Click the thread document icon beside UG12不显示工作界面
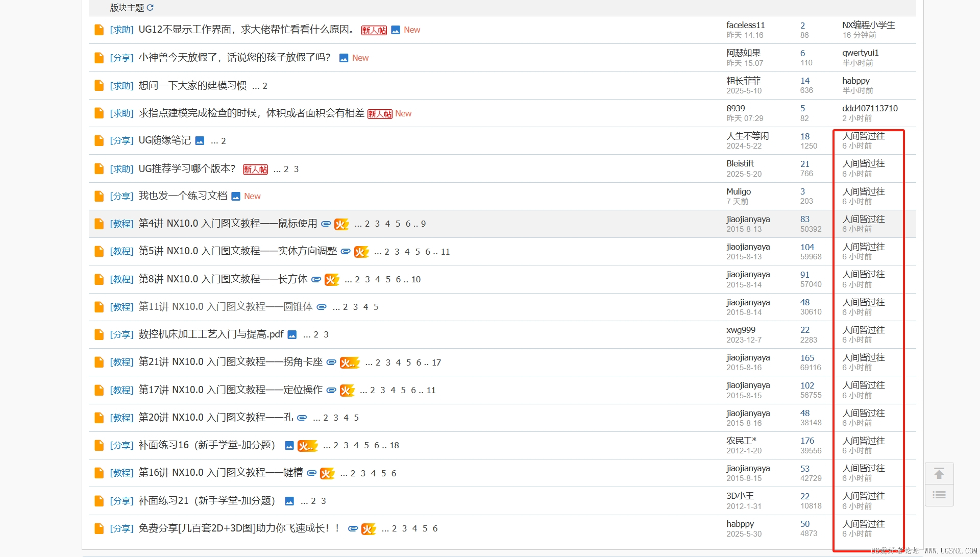The image size is (980, 557). 99,30
